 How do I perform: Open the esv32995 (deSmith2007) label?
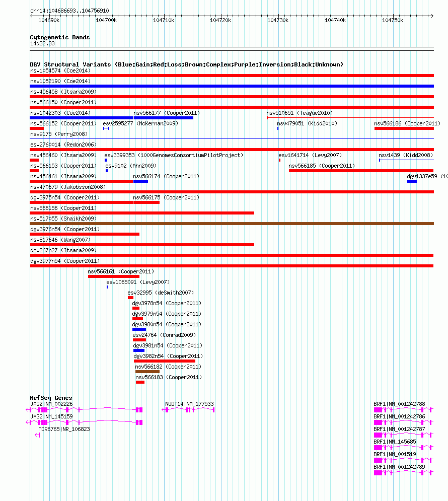(161, 293)
